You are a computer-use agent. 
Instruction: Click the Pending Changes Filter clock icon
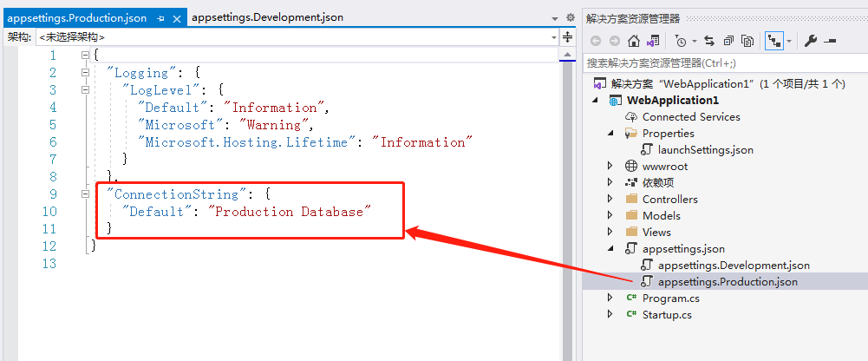[681, 41]
